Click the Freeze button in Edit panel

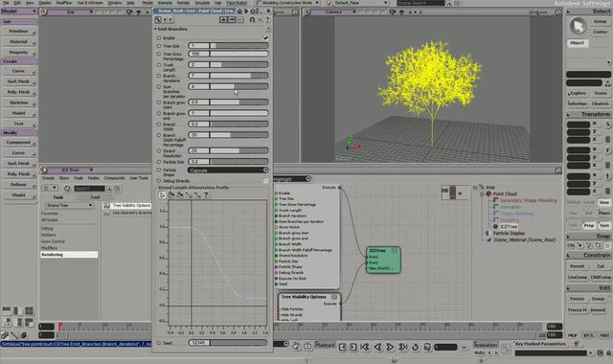(x=577, y=299)
